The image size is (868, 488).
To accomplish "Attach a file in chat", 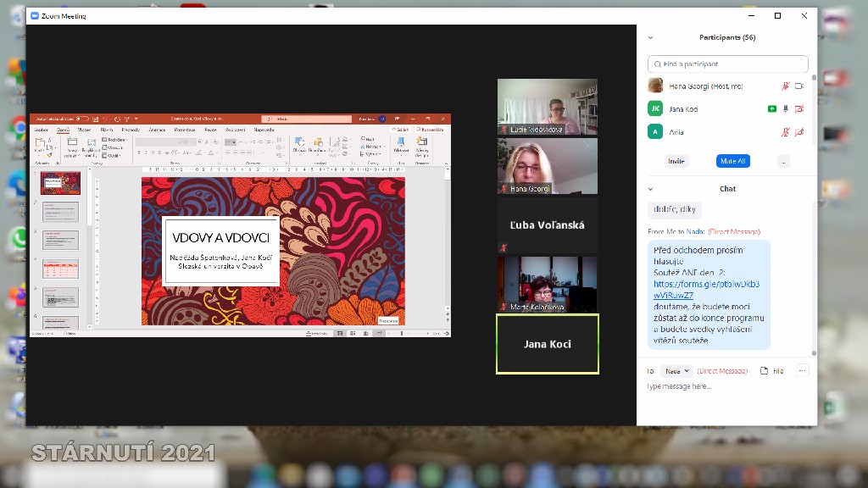I will point(771,371).
